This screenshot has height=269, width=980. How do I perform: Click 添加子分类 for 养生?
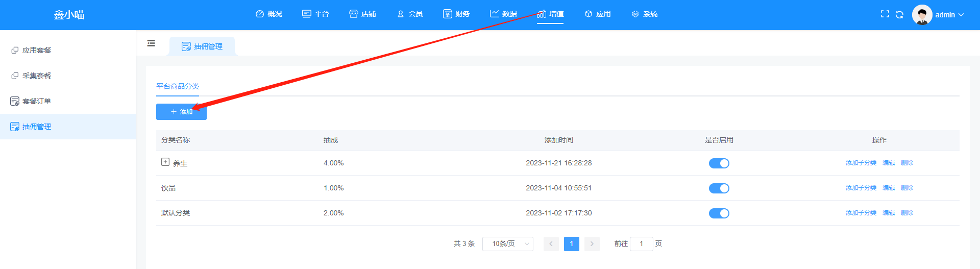point(861,163)
